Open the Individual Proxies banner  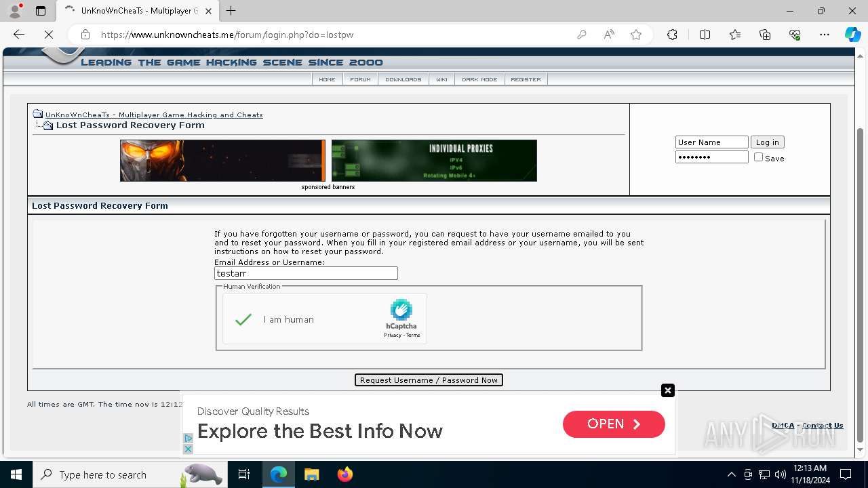tap(434, 161)
